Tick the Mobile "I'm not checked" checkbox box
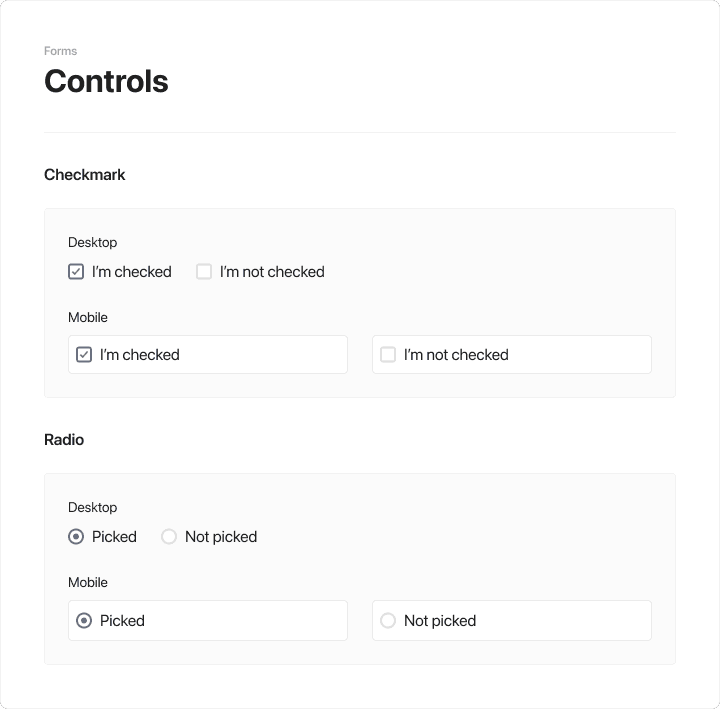The width and height of the screenshot is (720, 709). pyautogui.click(x=388, y=354)
